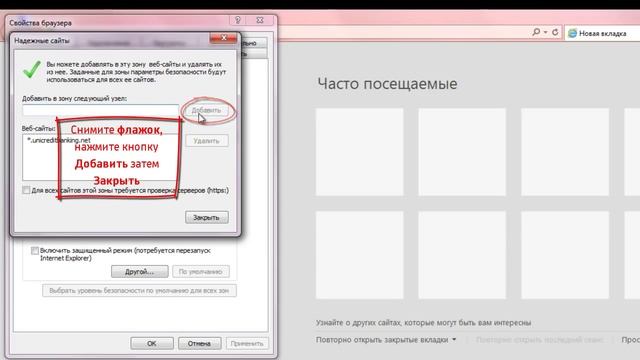Open the address bar search dropdown arrow
The width and height of the screenshot is (640, 360).
point(545,32)
